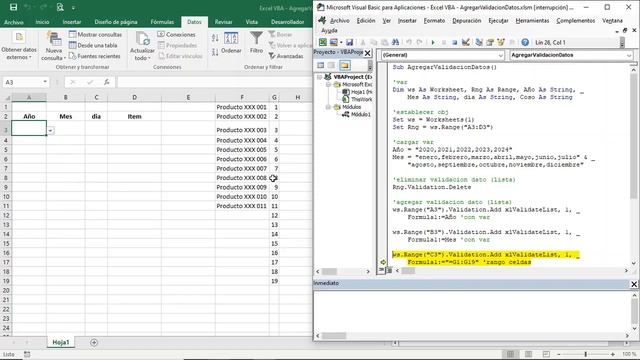
Task: Switch to Fórmulas ribbon tab
Action: pos(162,22)
